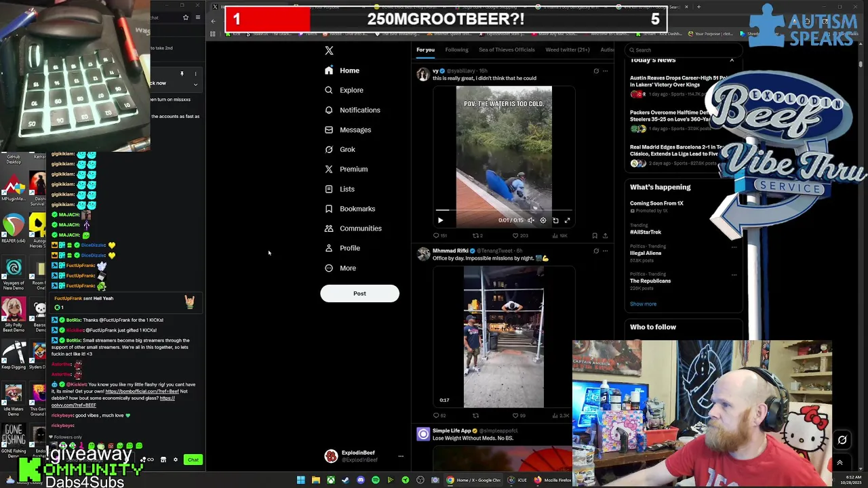Close the Today's News panel
The image size is (868, 488).
tap(732, 60)
